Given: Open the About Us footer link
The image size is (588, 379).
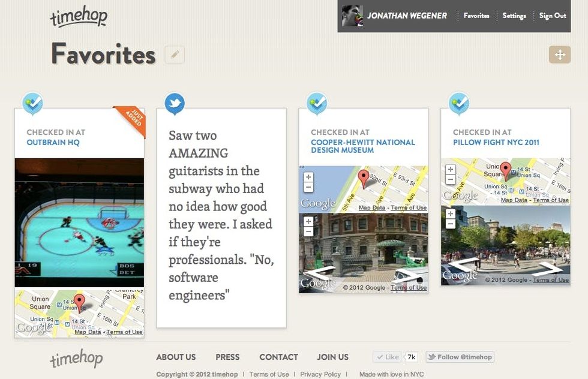Looking at the screenshot, I should [176, 357].
